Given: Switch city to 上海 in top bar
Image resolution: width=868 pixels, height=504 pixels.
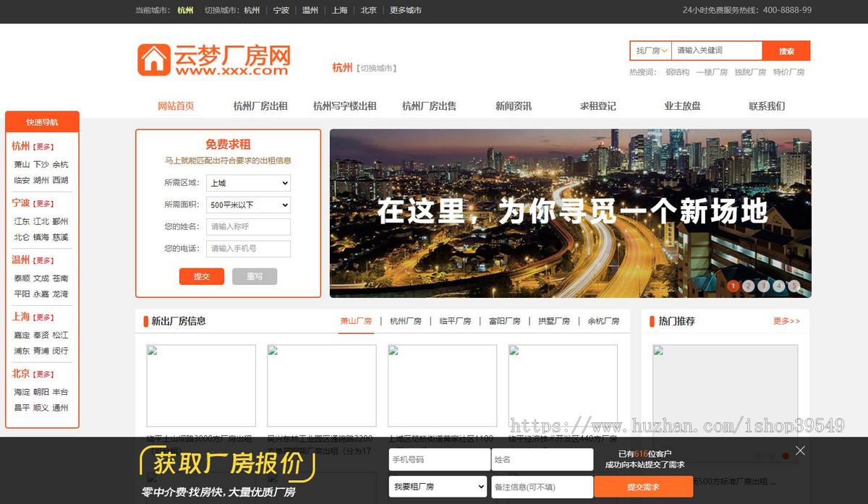Looking at the screenshot, I should pos(340,10).
